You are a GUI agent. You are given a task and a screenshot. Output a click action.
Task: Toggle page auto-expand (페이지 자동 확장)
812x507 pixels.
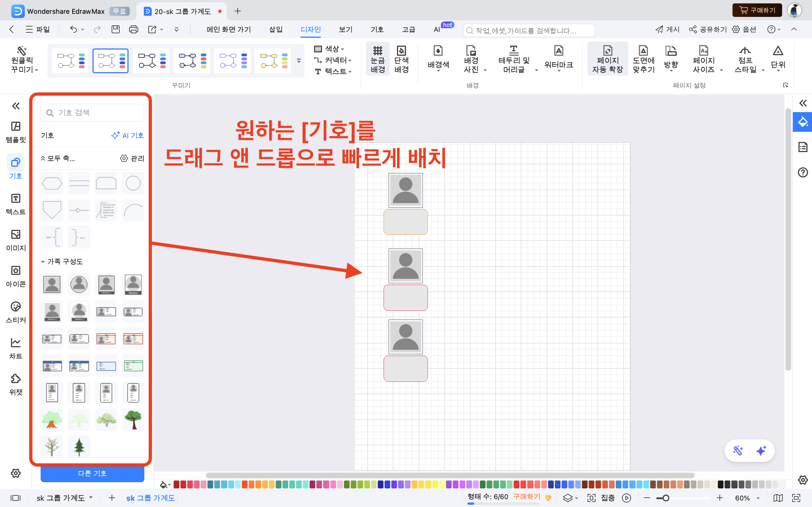[607, 59]
